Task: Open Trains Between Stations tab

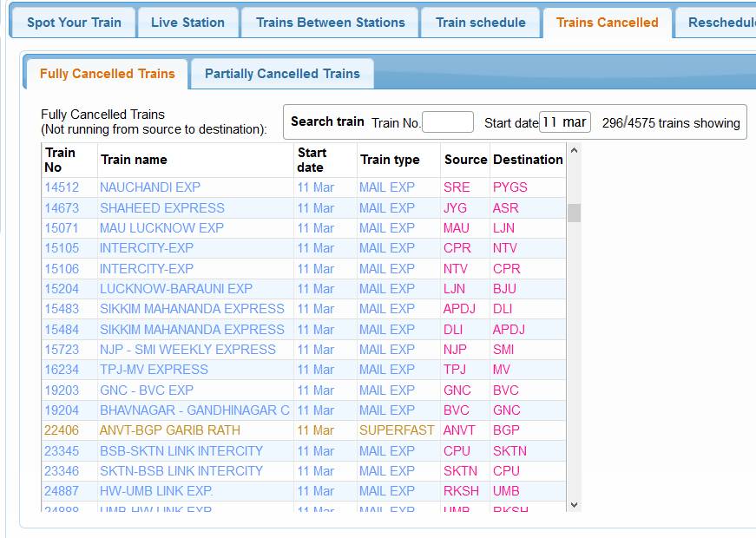Action: click(x=331, y=23)
